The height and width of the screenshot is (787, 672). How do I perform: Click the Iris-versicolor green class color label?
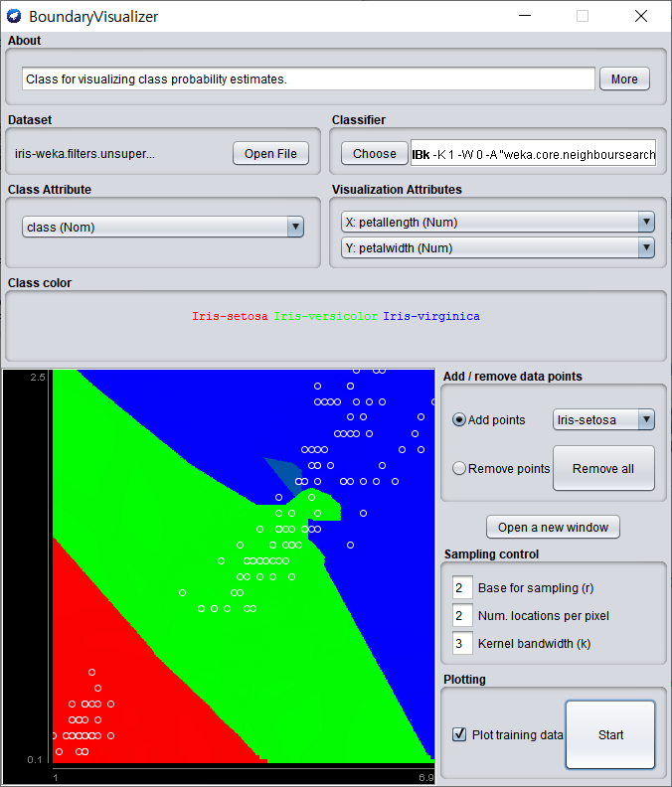tap(325, 316)
